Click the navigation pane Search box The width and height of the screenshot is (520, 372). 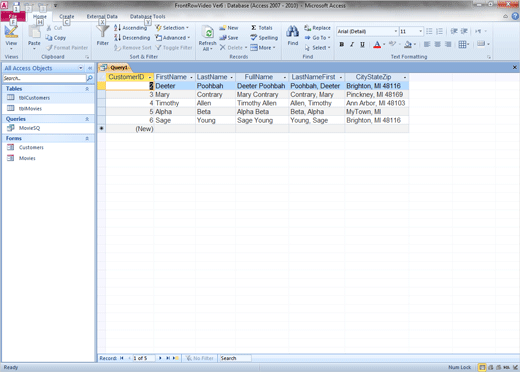coord(44,78)
